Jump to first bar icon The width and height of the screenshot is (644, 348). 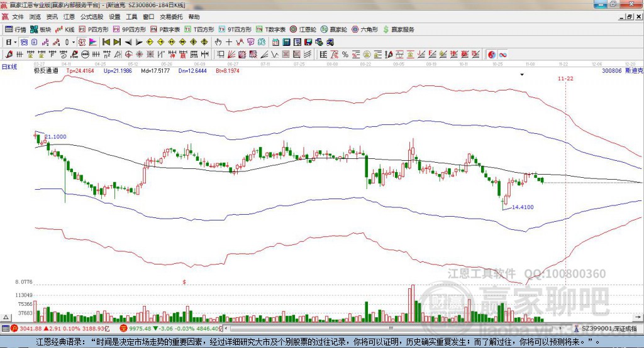[106, 42]
